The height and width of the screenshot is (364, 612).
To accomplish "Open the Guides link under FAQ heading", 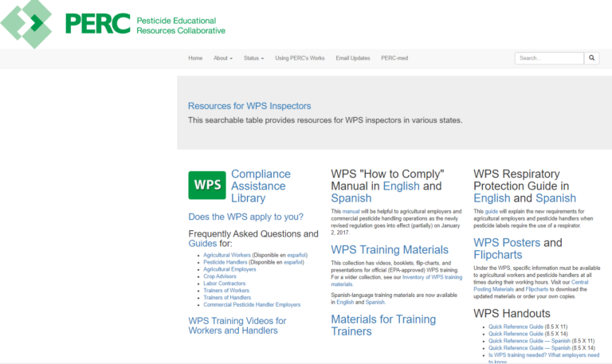I will pyautogui.click(x=202, y=244).
